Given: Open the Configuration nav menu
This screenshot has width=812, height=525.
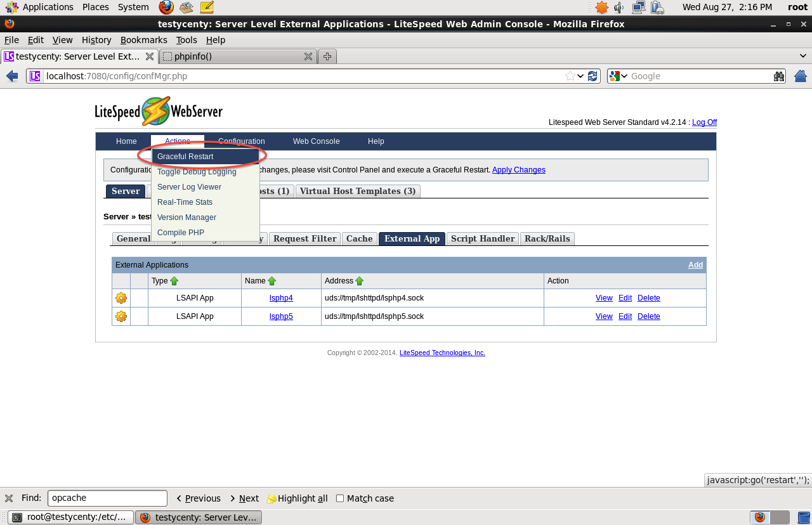Looking at the screenshot, I should [242, 141].
